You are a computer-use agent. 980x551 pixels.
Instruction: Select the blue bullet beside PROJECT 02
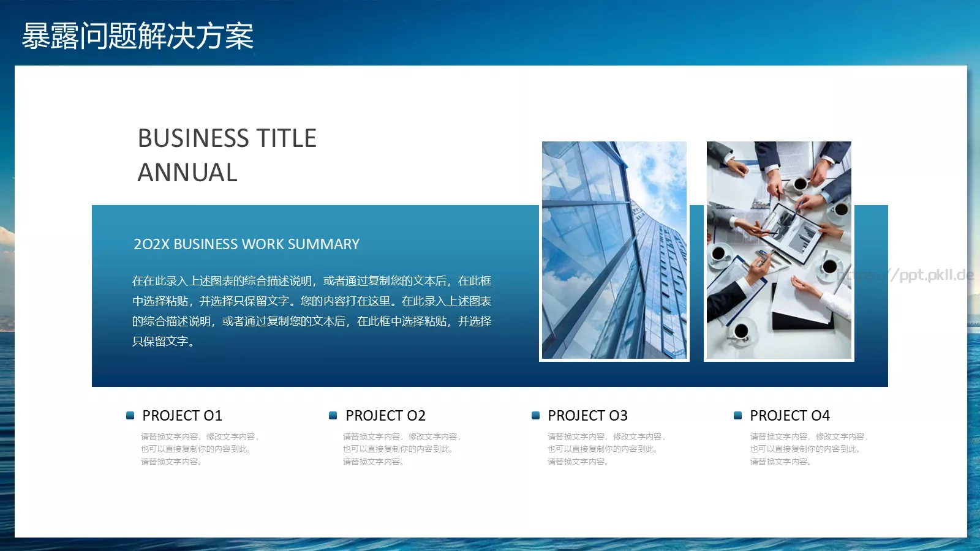click(x=333, y=415)
